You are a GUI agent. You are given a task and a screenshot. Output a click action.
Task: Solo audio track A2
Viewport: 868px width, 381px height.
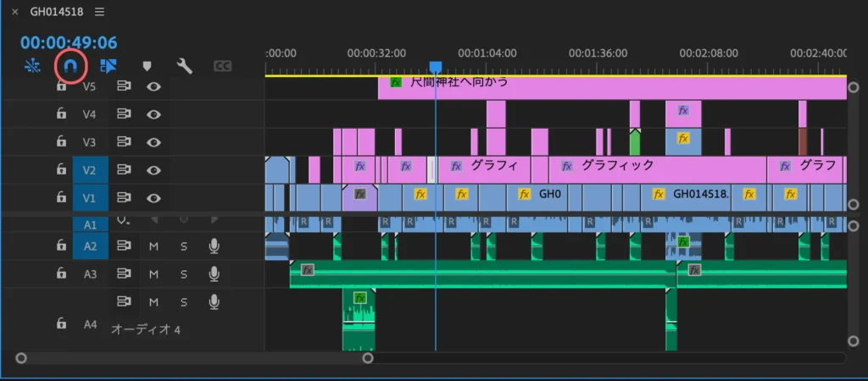coord(183,246)
